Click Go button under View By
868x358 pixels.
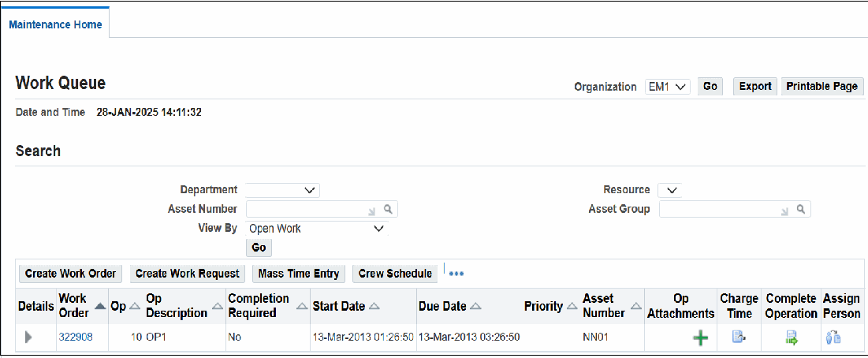(259, 248)
